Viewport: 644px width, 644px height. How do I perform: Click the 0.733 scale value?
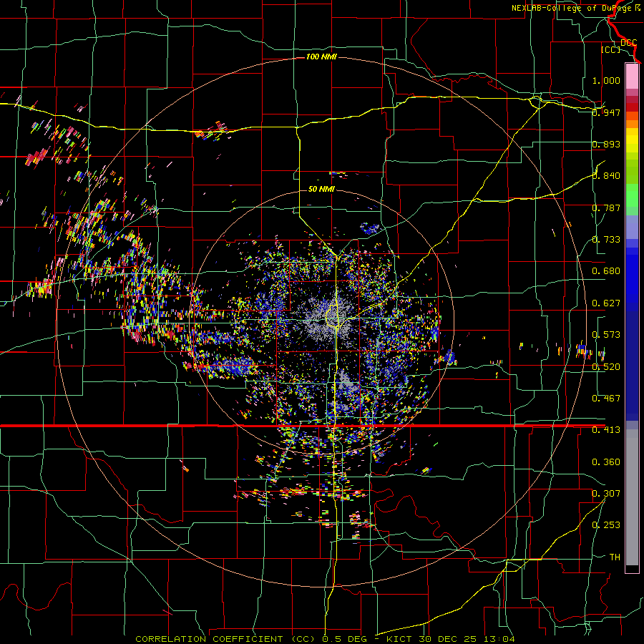click(606, 239)
